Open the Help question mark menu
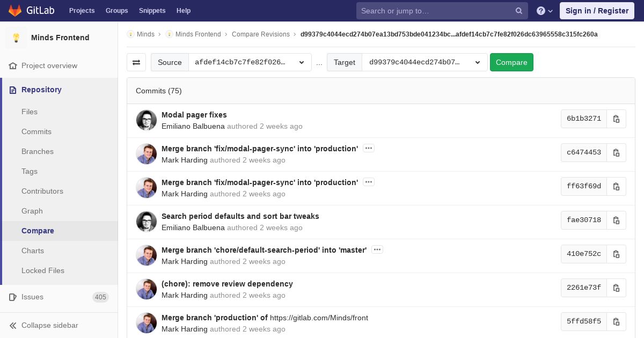The height and width of the screenshot is (338, 644). click(x=545, y=11)
